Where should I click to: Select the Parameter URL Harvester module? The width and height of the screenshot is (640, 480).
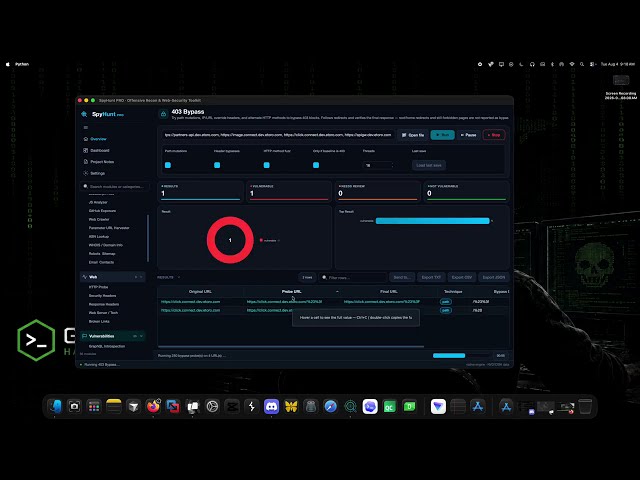109,228
